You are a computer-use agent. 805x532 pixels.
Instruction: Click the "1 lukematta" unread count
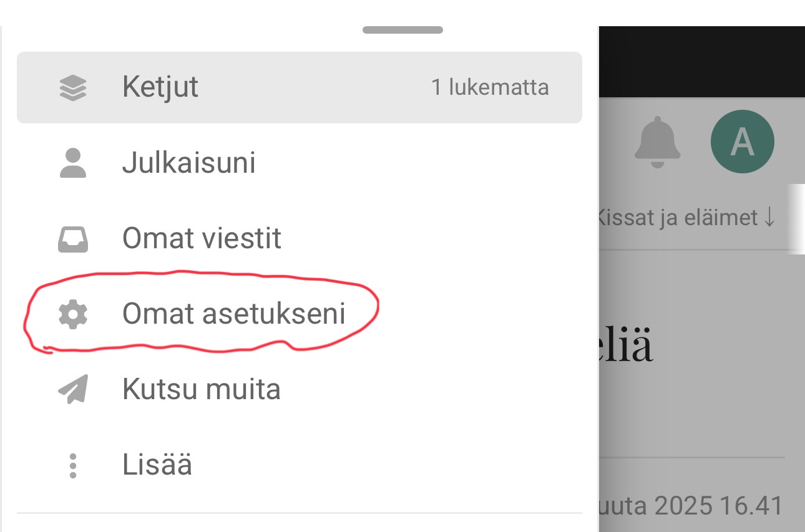[x=490, y=87]
